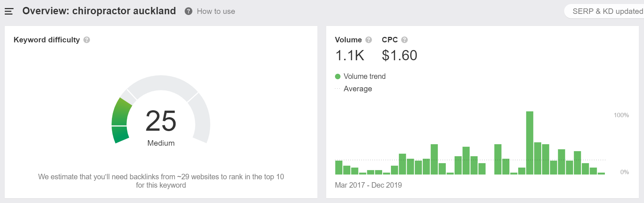
Task: Click the Volume help icon
Action: [369, 40]
